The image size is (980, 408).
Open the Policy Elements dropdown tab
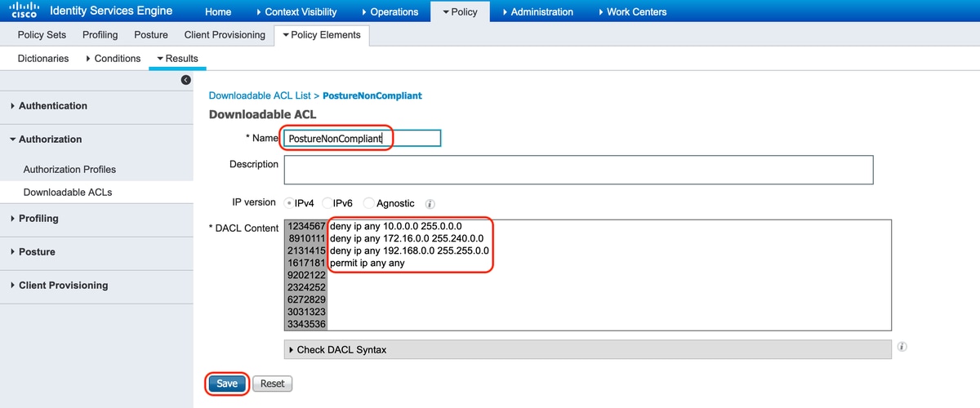tap(322, 35)
